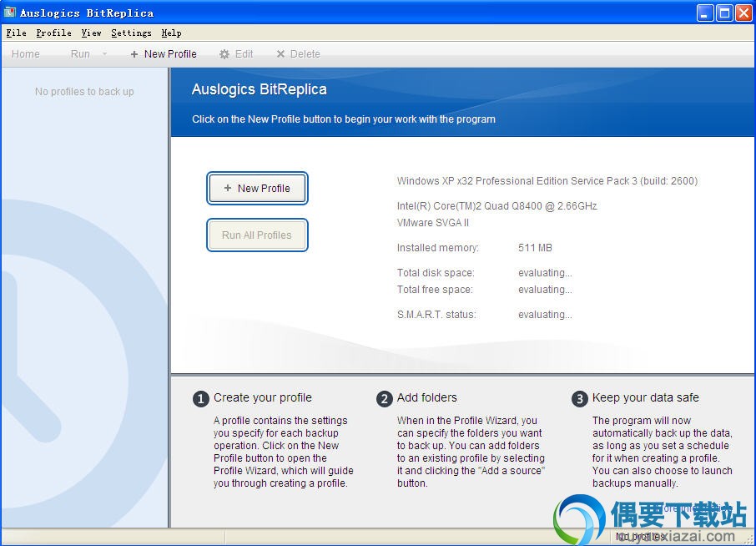Click the BitReplica title bar app icon

(x=10, y=13)
